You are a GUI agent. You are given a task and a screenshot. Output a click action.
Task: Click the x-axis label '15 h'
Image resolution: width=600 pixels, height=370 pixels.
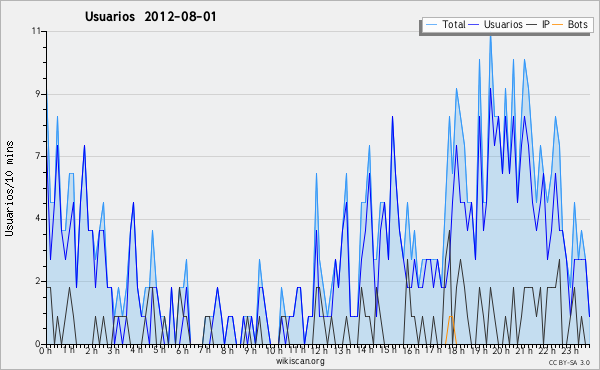click(x=387, y=350)
